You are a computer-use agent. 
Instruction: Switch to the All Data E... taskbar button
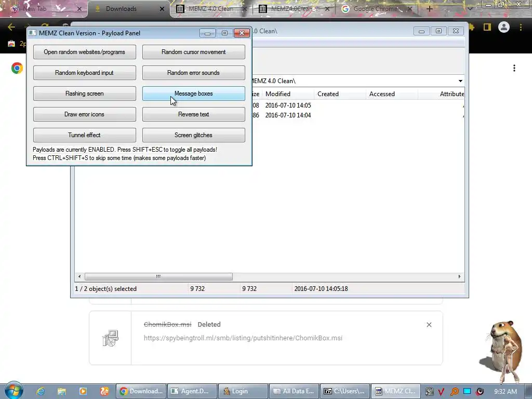tap(294, 391)
